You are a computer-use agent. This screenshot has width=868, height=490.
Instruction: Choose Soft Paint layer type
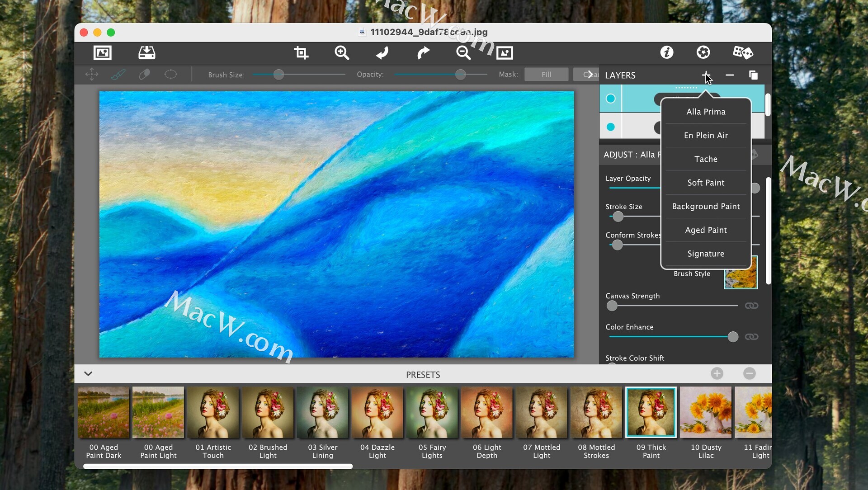[x=706, y=183]
